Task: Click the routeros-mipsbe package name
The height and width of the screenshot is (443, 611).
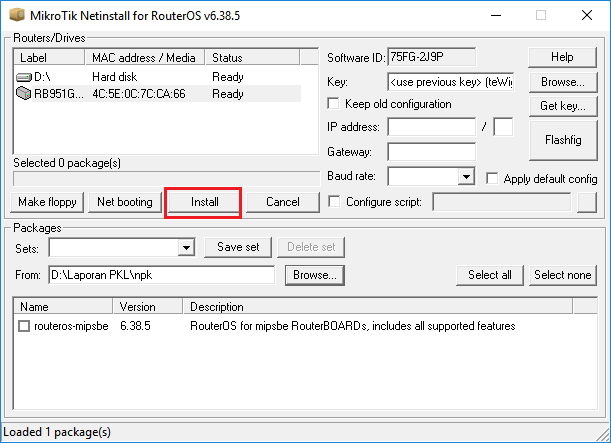Action: (71, 326)
